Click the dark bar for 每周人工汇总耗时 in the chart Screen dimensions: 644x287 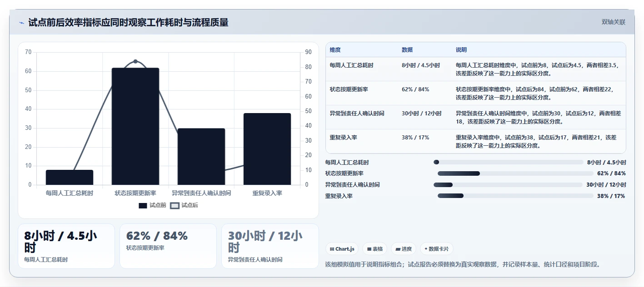click(x=70, y=178)
